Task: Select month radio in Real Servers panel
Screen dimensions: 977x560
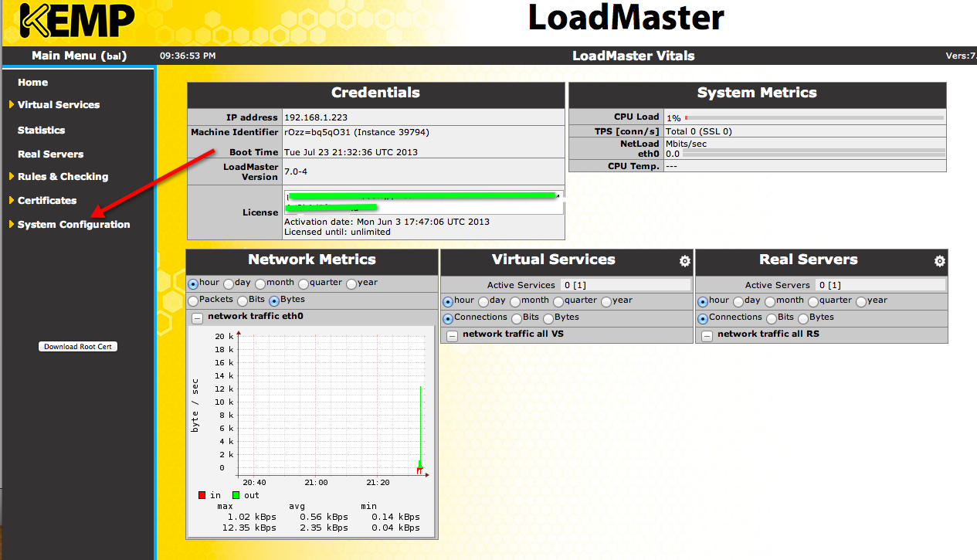Action: [x=770, y=301]
